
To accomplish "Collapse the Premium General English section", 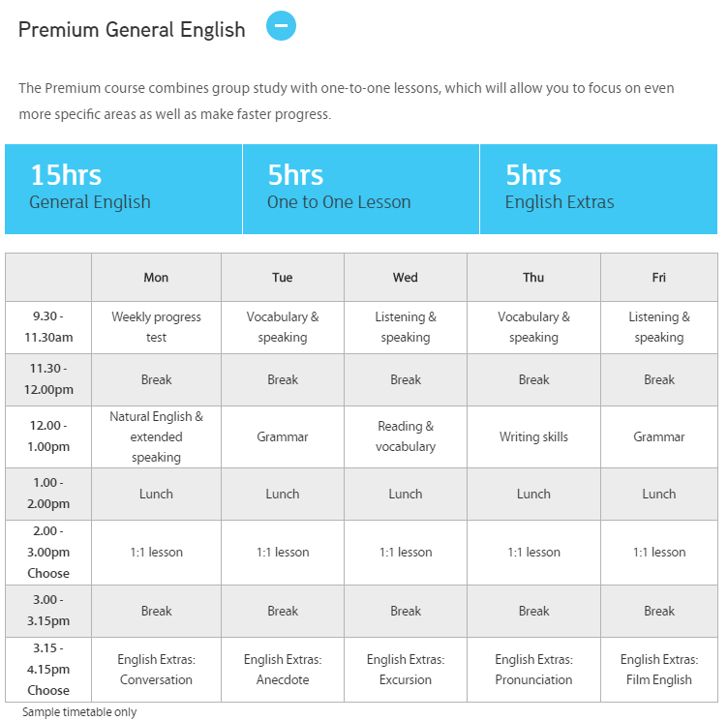I will point(281,26).
